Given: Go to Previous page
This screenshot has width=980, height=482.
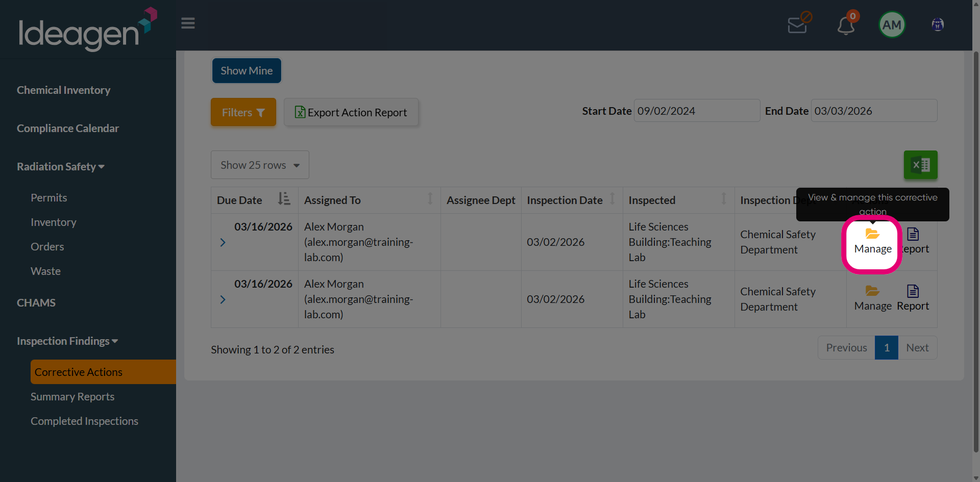Looking at the screenshot, I should tap(846, 347).
